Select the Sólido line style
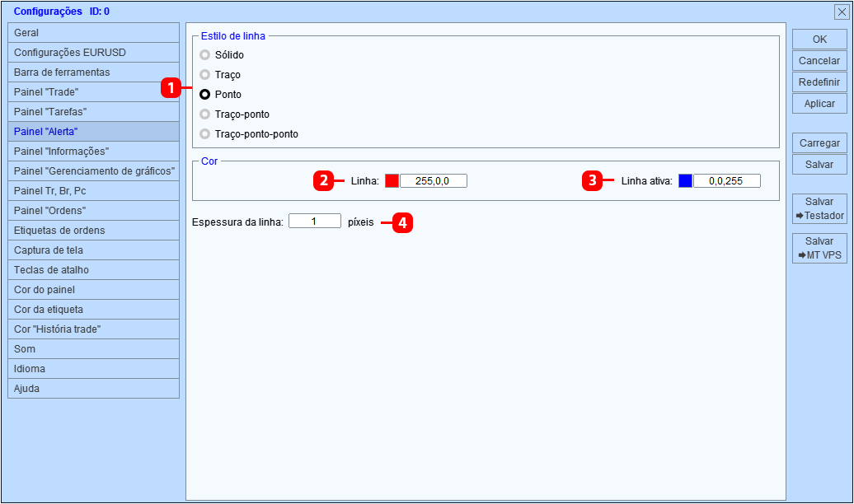This screenshot has height=504, width=854. point(204,55)
